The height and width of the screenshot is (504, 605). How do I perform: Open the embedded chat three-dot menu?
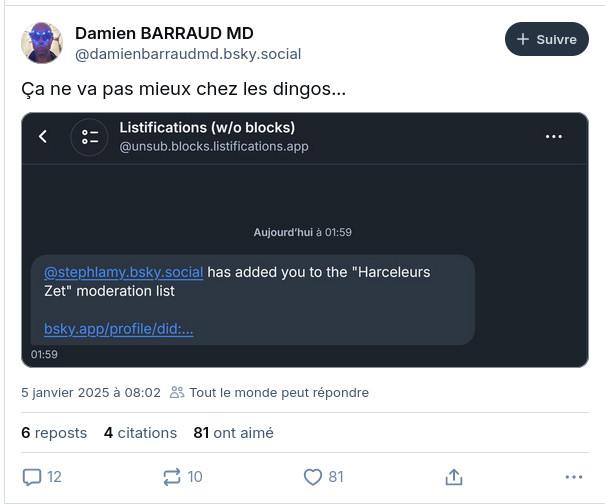click(554, 136)
